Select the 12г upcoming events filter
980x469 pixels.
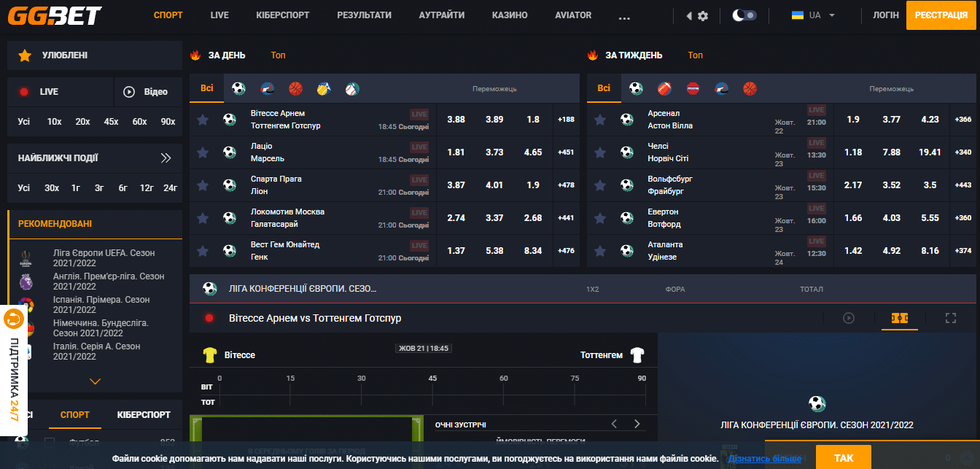click(x=147, y=187)
